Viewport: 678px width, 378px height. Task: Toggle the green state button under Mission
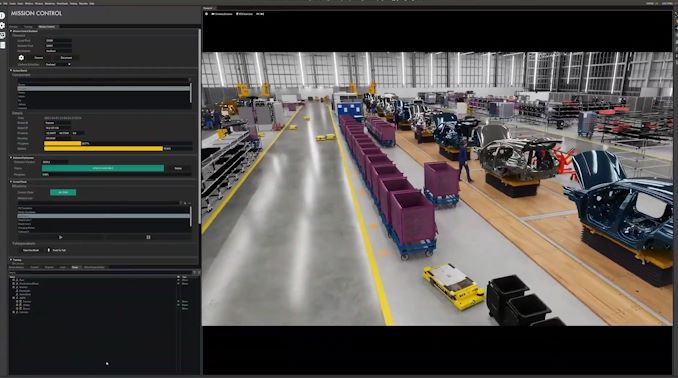point(63,192)
